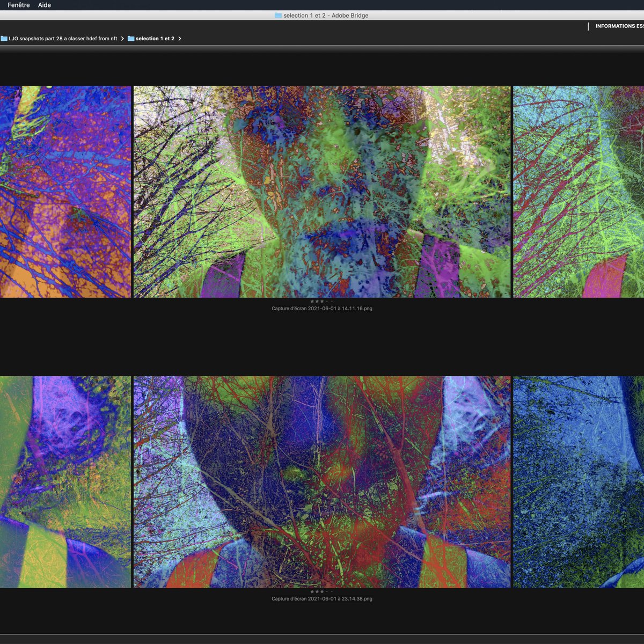The height and width of the screenshot is (644, 644).
Task: Click filename Capture d'écran 2021-06-01 à 23.14.38.png
Action: [x=322, y=599]
